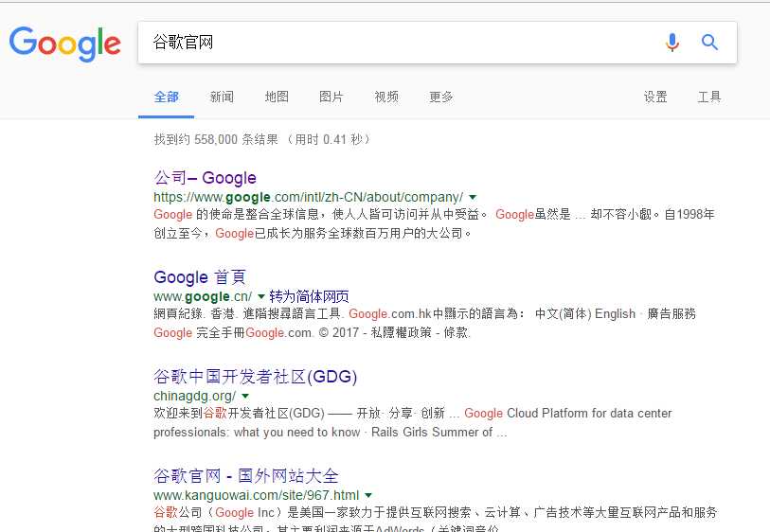Start voice search with the microphone icon
The height and width of the screenshot is (532, 770).
coord(672,43)
